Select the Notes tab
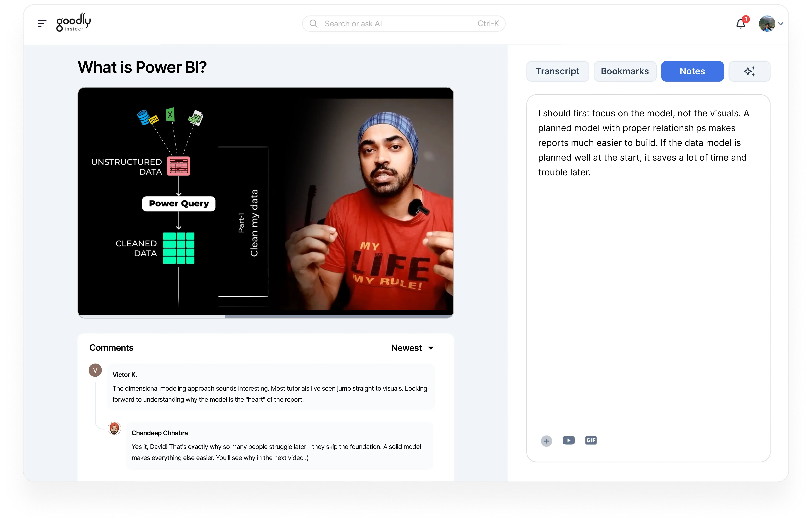This screenshot has width=812, height=524. coord(692,71)
